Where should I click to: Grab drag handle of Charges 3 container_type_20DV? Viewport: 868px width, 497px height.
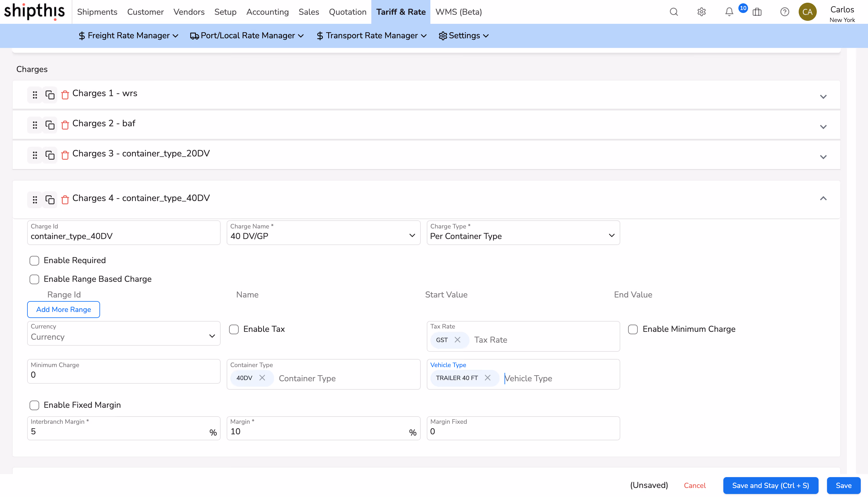pyautogui.click(x=35, y=155)
